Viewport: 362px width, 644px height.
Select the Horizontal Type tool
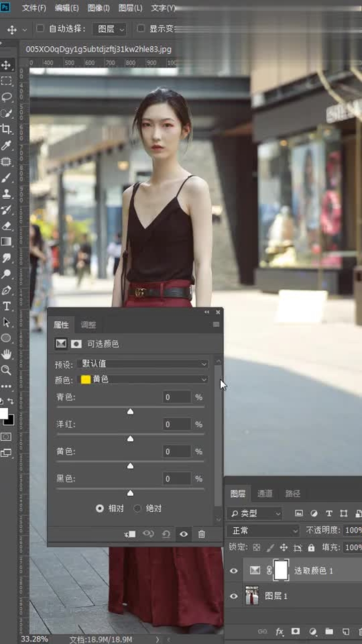tap(7, 306)
